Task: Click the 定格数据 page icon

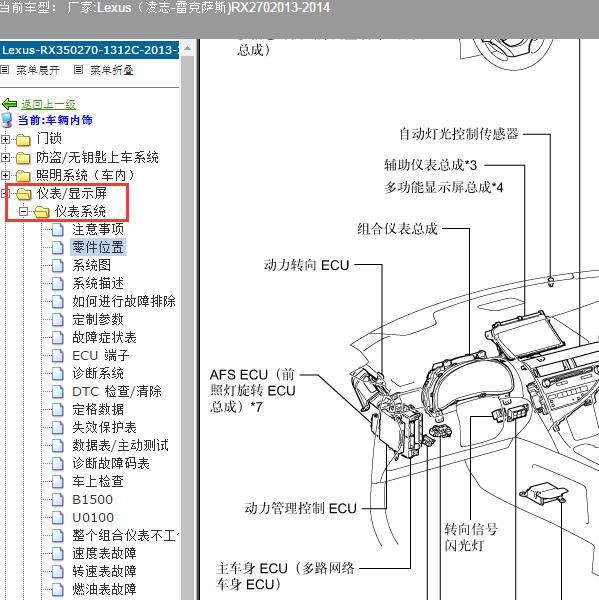Action: 58,409
